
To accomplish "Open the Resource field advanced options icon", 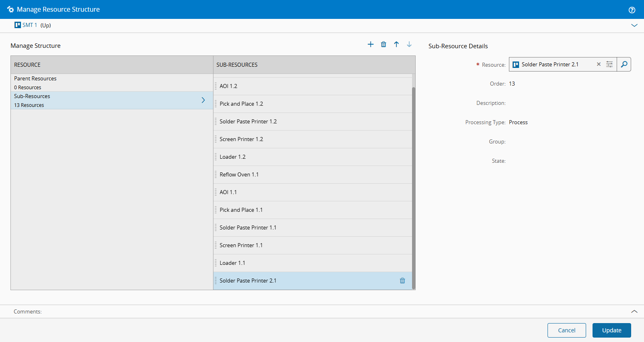I will coord(609,64).
